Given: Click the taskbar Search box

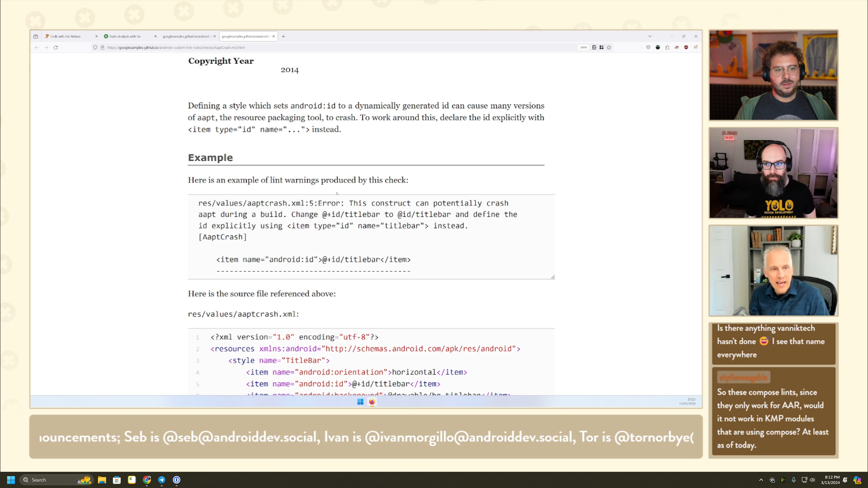Looking at the screenshot, I should click(x=56, y=480).
